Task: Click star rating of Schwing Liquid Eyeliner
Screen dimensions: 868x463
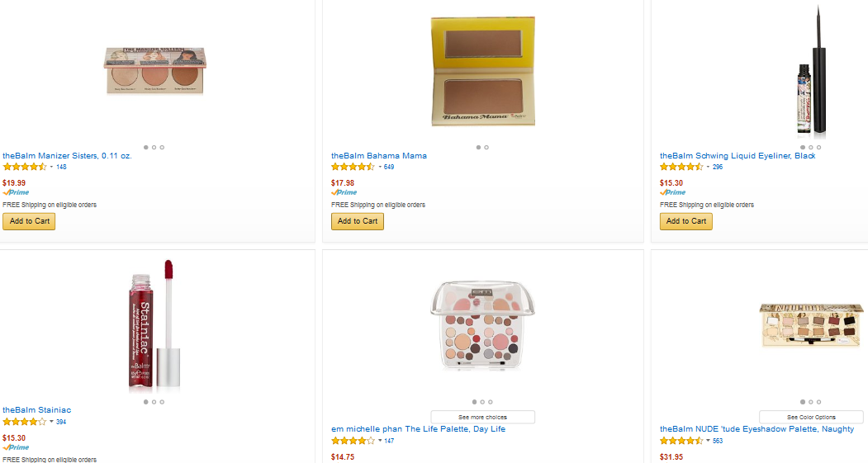Action: 682,167
